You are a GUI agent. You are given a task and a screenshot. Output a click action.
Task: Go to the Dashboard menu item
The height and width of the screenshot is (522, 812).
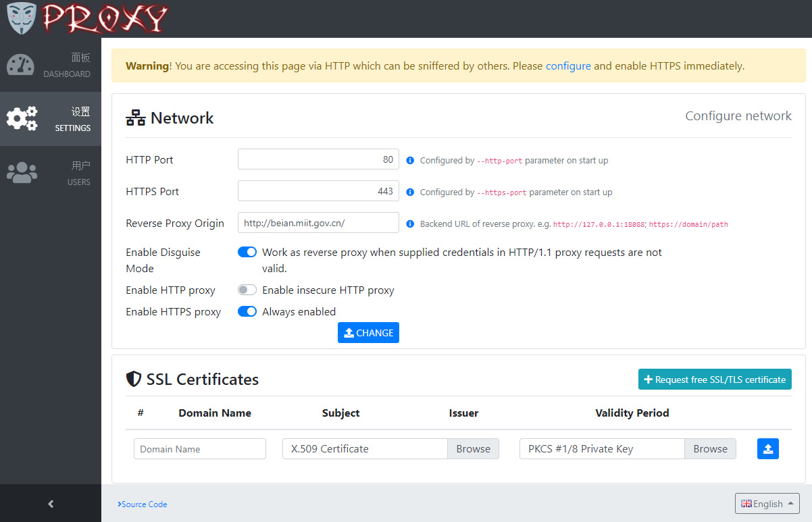coord(51,66)
